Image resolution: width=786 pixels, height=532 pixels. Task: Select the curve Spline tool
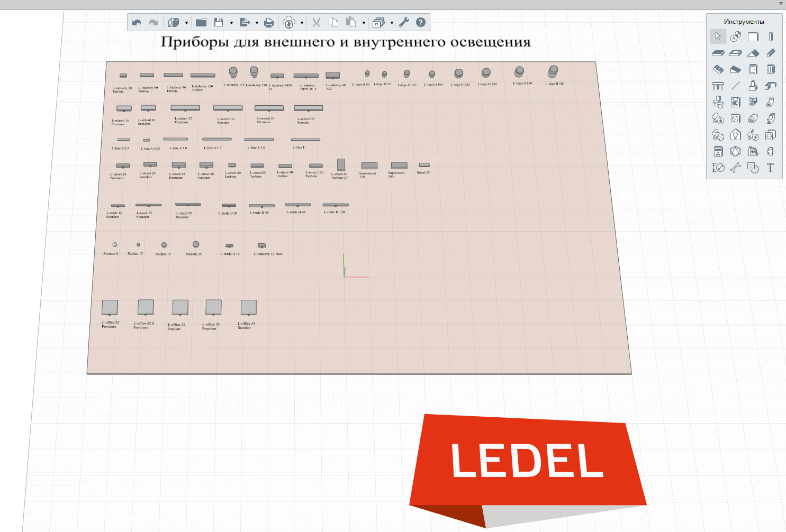(736, 168)
